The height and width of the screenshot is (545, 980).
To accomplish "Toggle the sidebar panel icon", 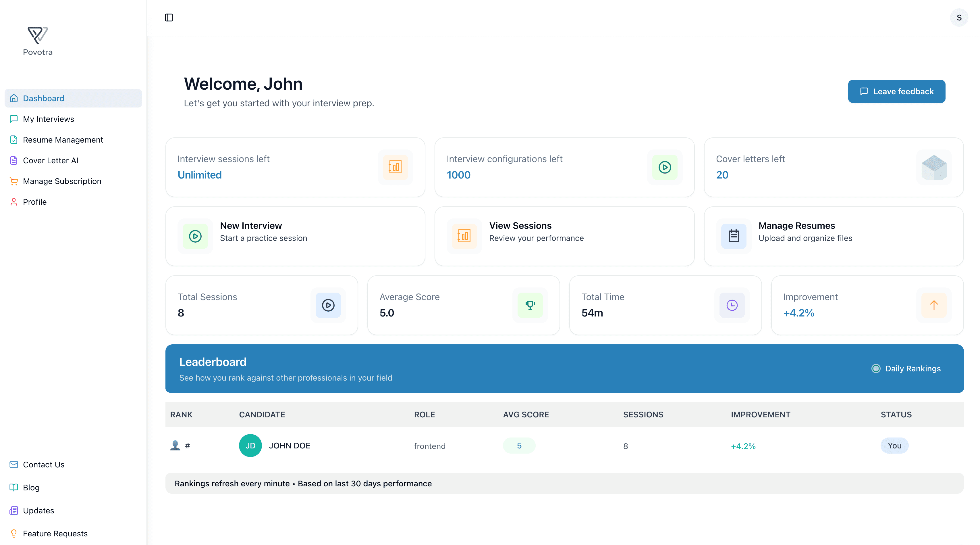I will click(169, 18).
